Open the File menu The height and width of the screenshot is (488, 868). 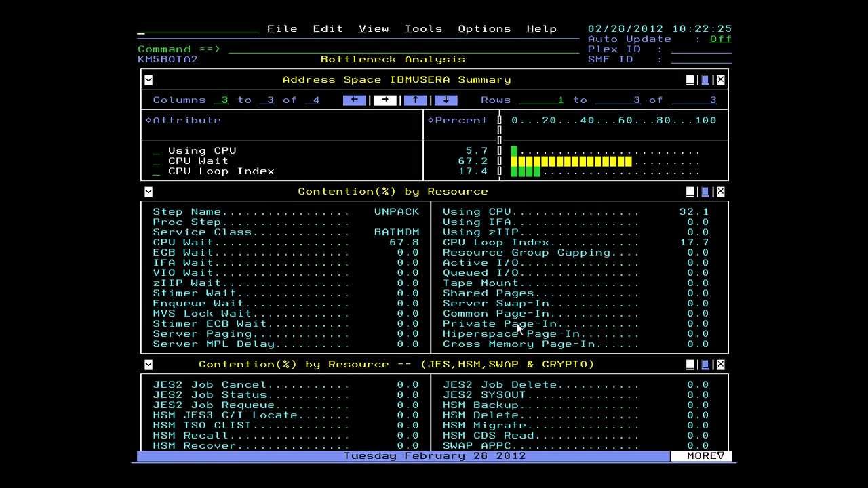point(282,28)
